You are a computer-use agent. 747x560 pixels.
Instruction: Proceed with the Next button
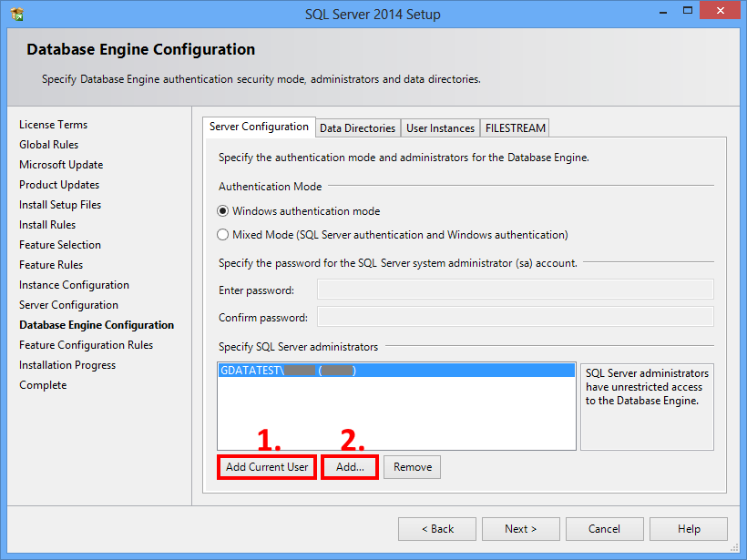pyautogui.click(x=521, y=529)
